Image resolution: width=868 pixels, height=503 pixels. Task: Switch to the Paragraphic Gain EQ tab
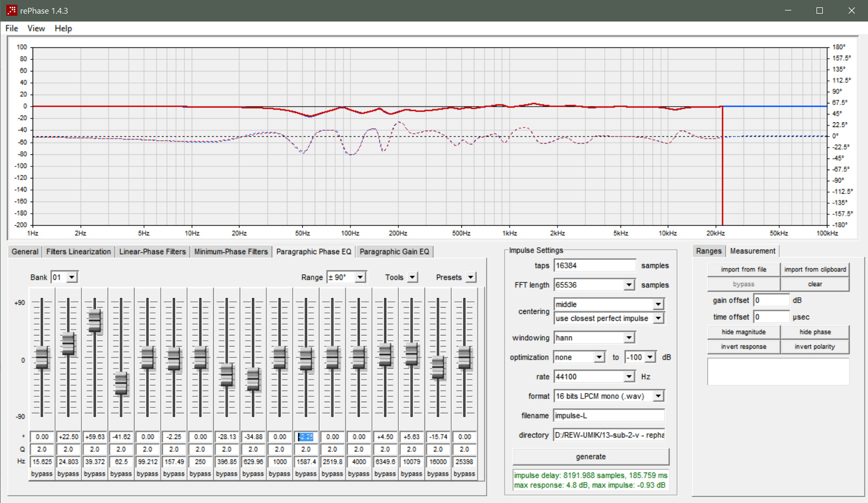(394, 251)
